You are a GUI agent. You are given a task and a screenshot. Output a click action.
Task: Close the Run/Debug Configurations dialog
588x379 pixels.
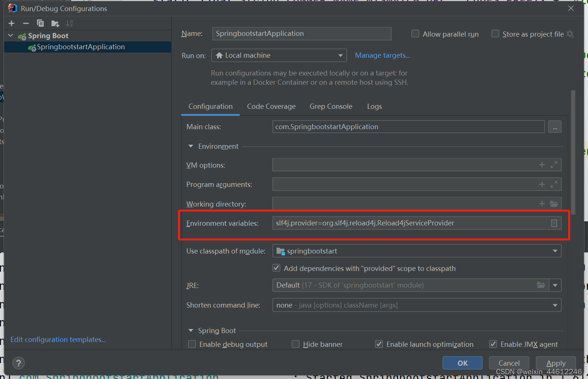click(x=571, y=8)
